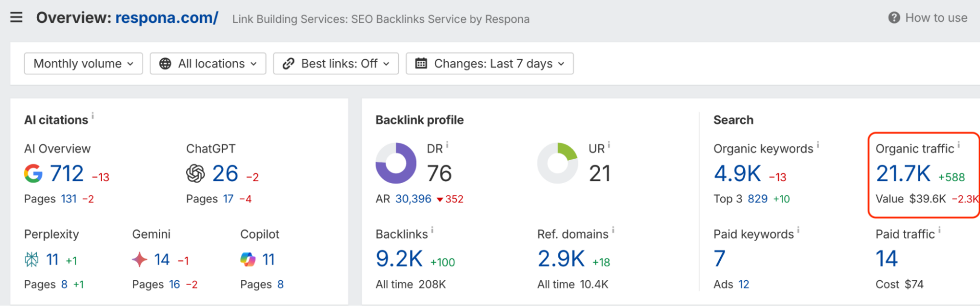Image resolution: width=980 pixels, height=306 pixels.
Task: Show the Ref. domains info tooltip
Action: coord(613,231)
